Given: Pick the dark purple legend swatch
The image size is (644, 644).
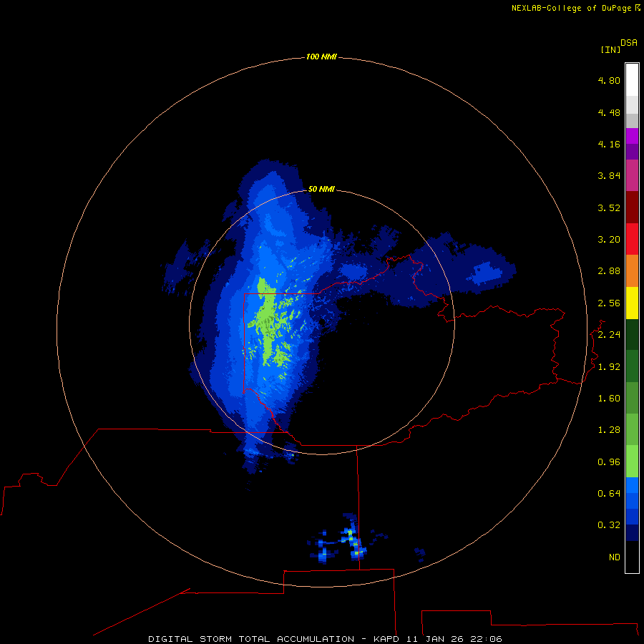Looking at the screenshot, I should pyautogui.click(x=632, y=152).
